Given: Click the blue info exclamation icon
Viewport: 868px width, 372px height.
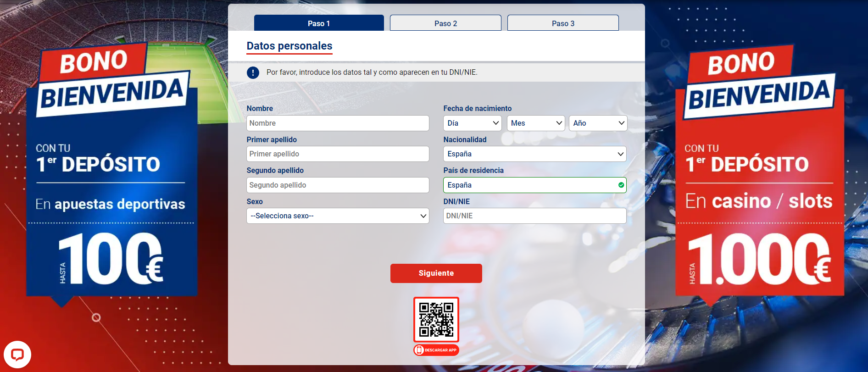Looking at the screenshot, I should pyautogui.click(x=253, y=72).
